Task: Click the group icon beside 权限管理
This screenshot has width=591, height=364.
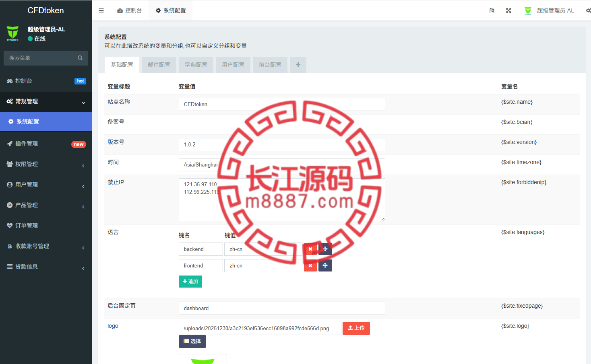Action: pos(10,164)
